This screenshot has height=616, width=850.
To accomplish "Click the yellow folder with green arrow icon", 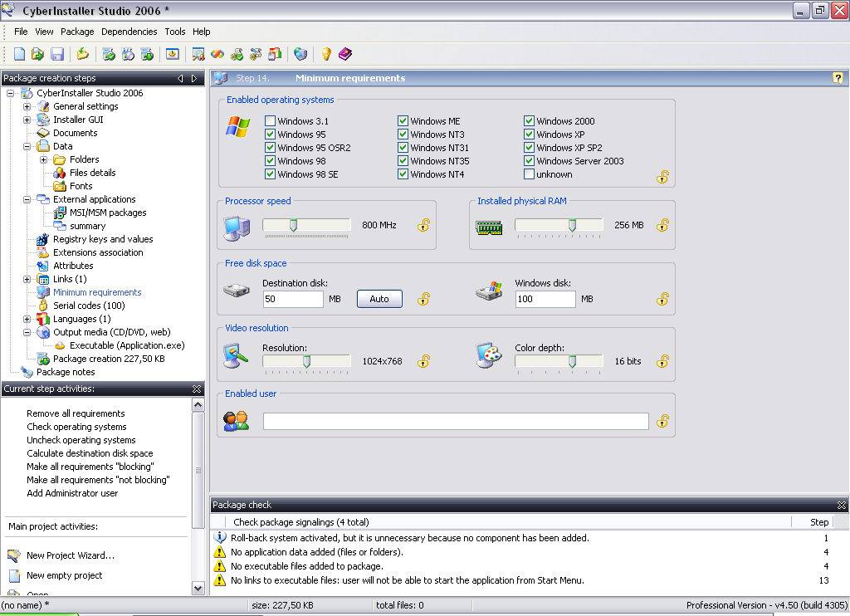I will [x=82, y=54].
